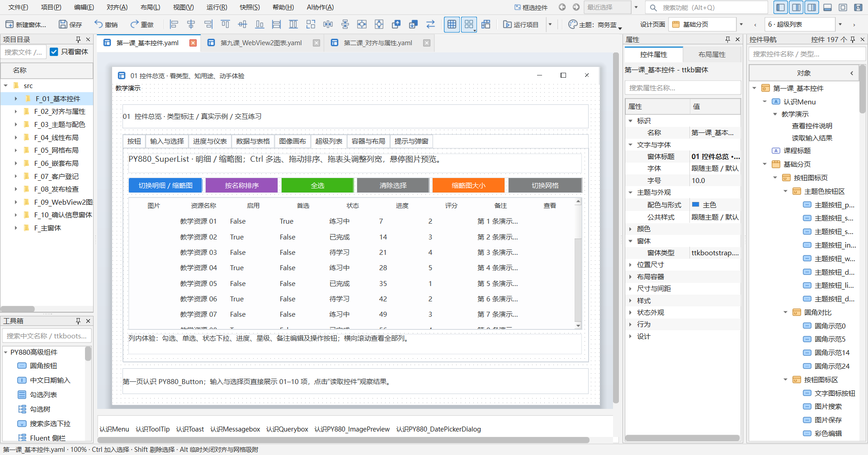Pin the 工具箱 panel

tap(78, 321)
